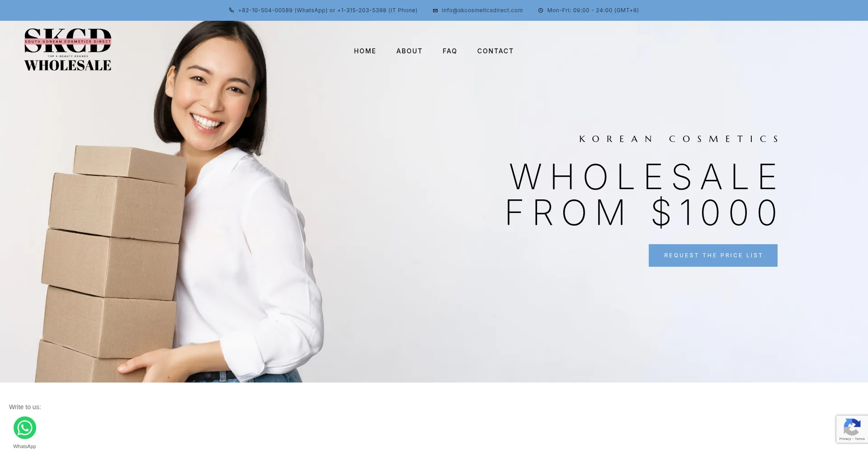Viewport: 868px width, 449px height.
Task: Click the clock icon beside business hours
Action: pyautogui.click(x=541, y=10)
